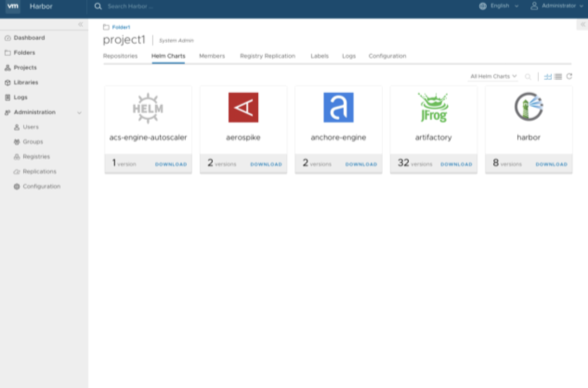Click the 2 versions count on anchore-engine
Screen dimensions: 588x388
317,163
